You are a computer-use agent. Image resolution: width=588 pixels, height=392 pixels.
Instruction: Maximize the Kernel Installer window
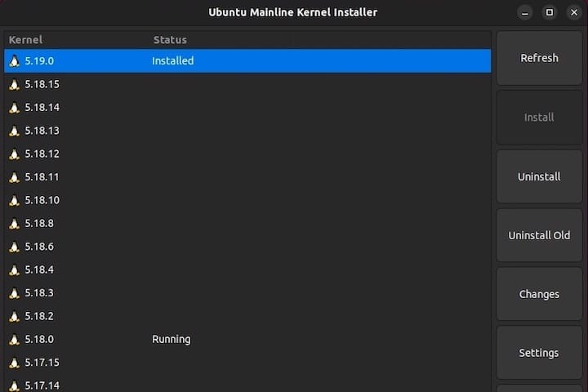point(550,13)
